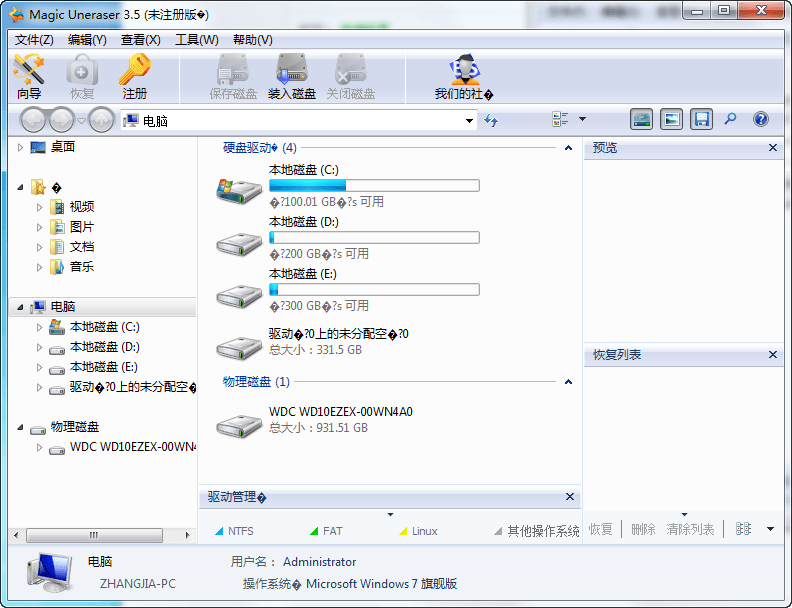Click the recovery list view options icon

(743, 529)
